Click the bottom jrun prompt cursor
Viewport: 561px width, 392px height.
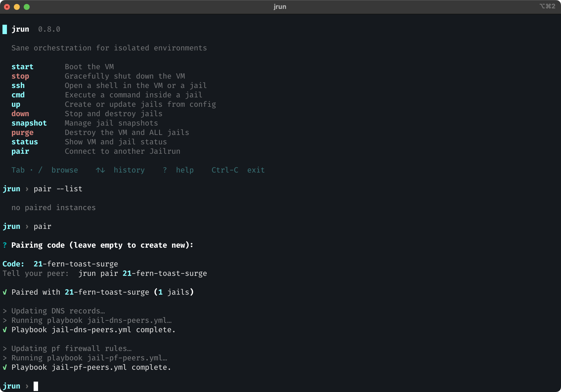tap(36, 386)
